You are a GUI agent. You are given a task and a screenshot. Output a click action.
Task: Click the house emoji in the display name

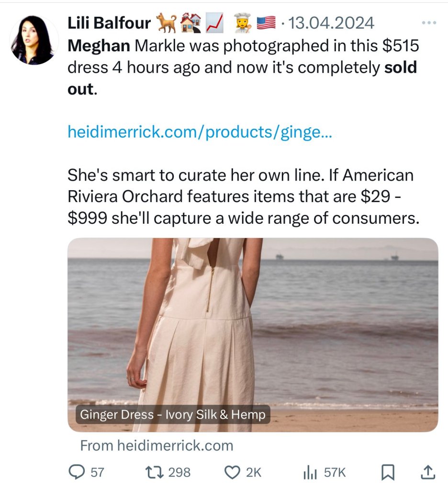(x=190, y=23)
